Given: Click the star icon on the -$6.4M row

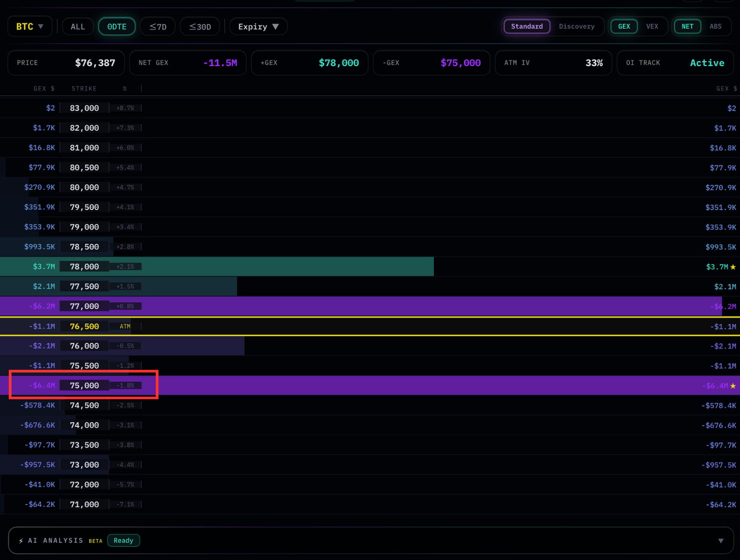Looking at the screenshot, I should tap(733, 386).
